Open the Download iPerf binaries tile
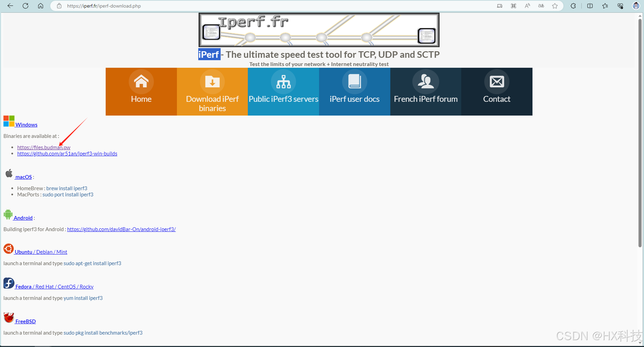Screen dimensions: 644x347 [212, 91]
